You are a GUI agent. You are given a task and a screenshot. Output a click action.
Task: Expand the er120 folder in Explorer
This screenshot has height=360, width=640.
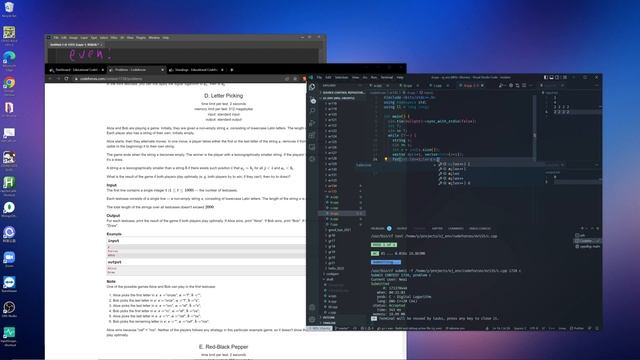pos(333,114)
